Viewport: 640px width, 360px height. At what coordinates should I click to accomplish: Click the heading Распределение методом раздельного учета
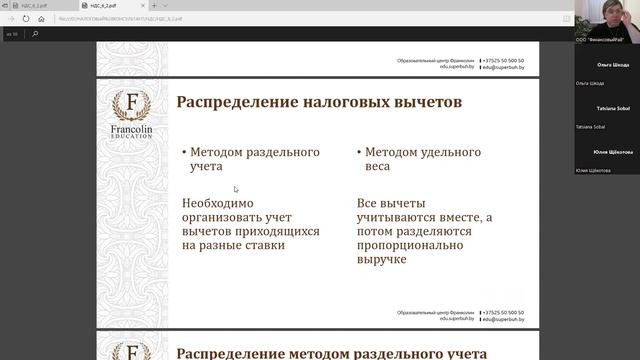point(331,353)
